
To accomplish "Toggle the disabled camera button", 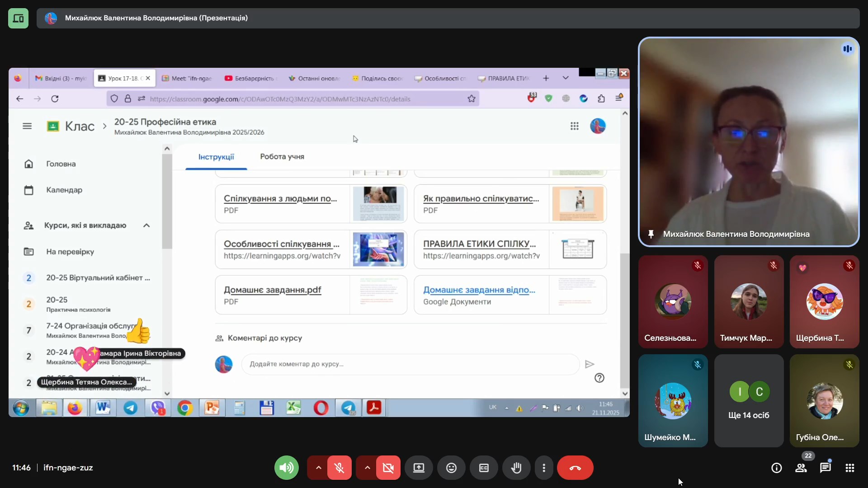I will [x=388, y=468].
